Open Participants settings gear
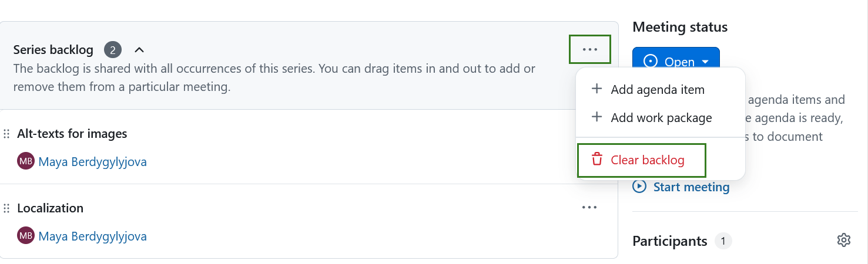 (843, 241)
